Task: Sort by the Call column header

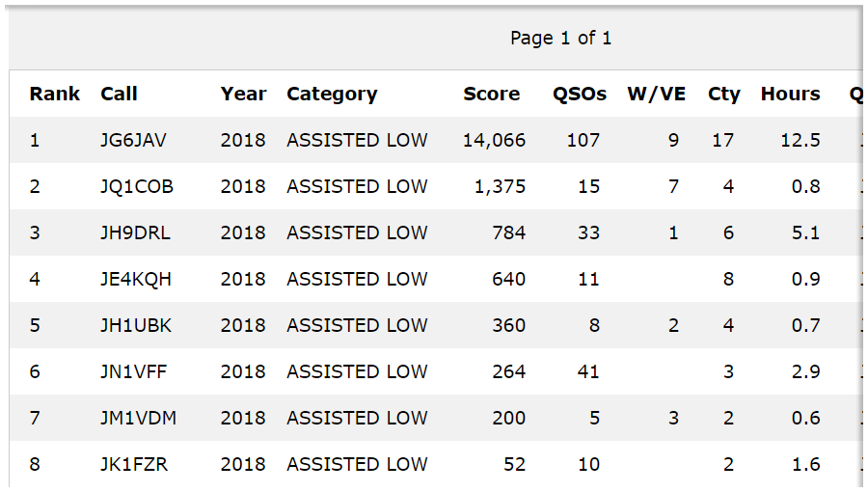Action: click(x=119, y=94)
